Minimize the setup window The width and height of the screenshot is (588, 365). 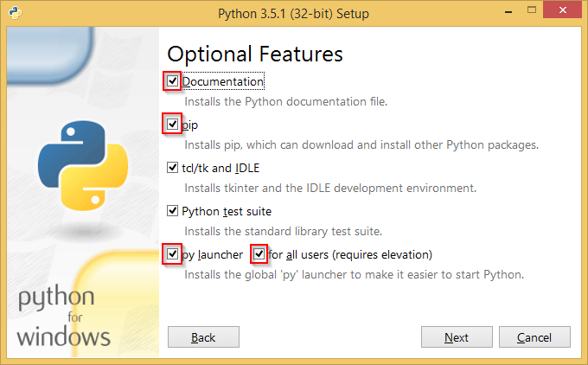click(x=508, y=11)
